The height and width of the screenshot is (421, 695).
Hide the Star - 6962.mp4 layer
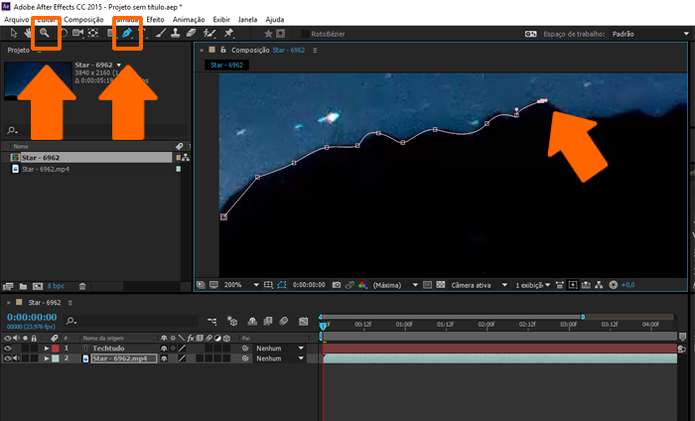(8, 359)
